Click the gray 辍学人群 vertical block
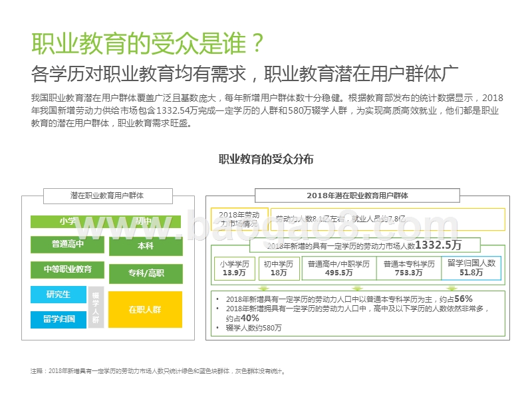 pyautogui.click(x=96, y=307)
